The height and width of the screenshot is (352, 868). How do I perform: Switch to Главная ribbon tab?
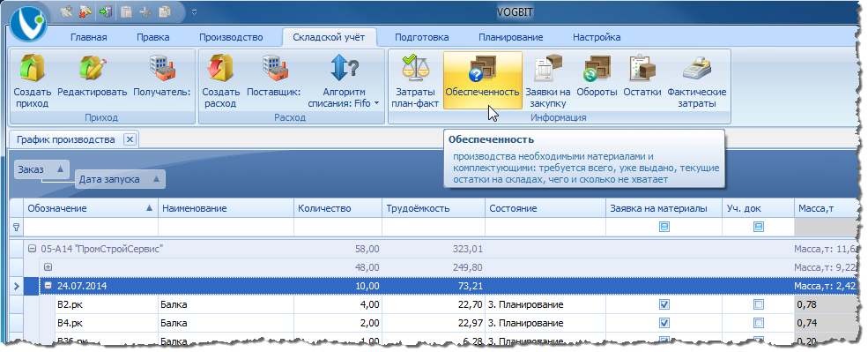pos(89,38)
